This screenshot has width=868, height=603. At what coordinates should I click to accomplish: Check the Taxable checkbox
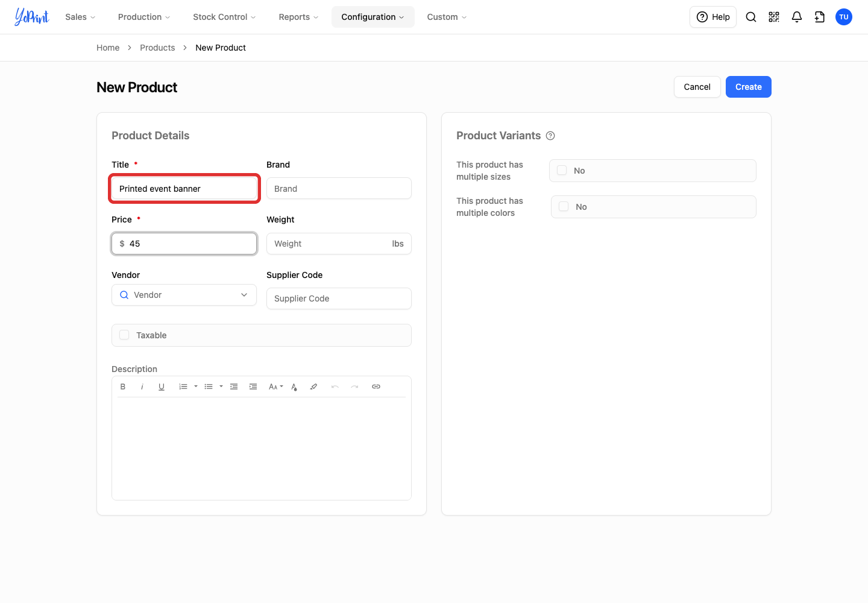[x=124, y=335]
